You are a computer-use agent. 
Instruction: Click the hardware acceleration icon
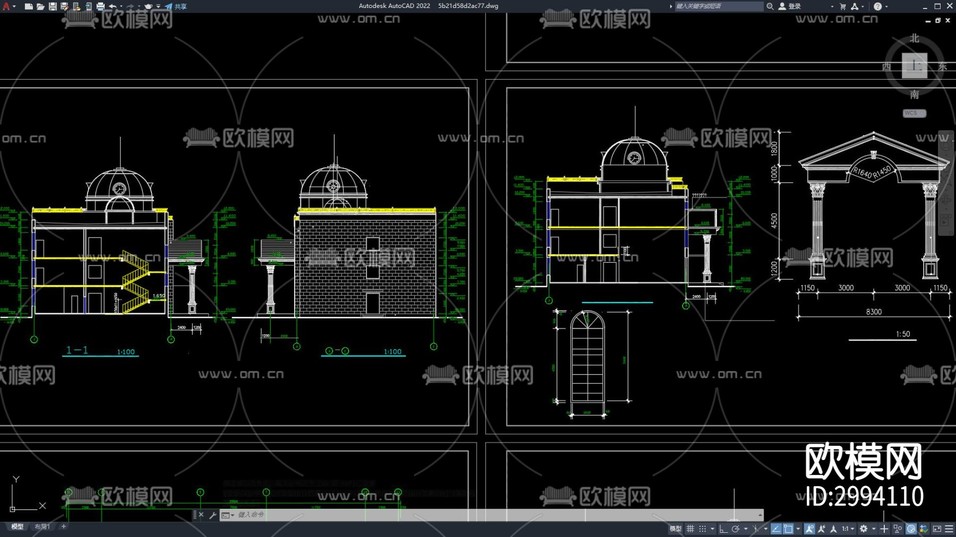click(x=911, y=529)
